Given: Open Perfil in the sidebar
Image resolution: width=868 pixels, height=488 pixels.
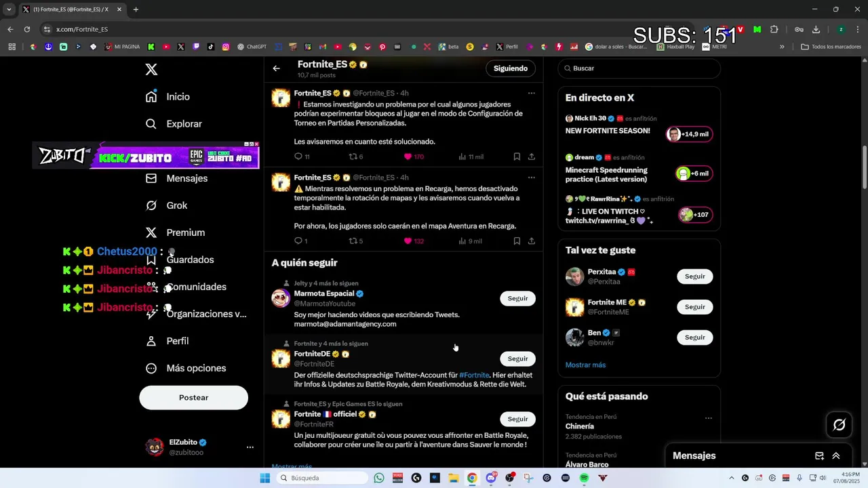Looking at the screenshot, I should point(167,341).
